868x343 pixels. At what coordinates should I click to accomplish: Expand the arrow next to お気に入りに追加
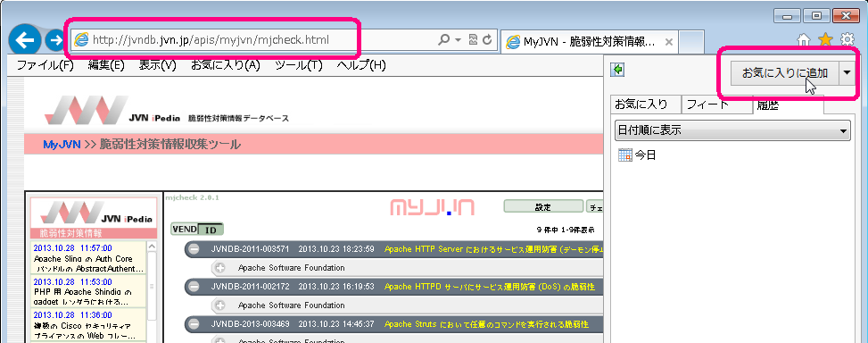(x=847, y=73)
